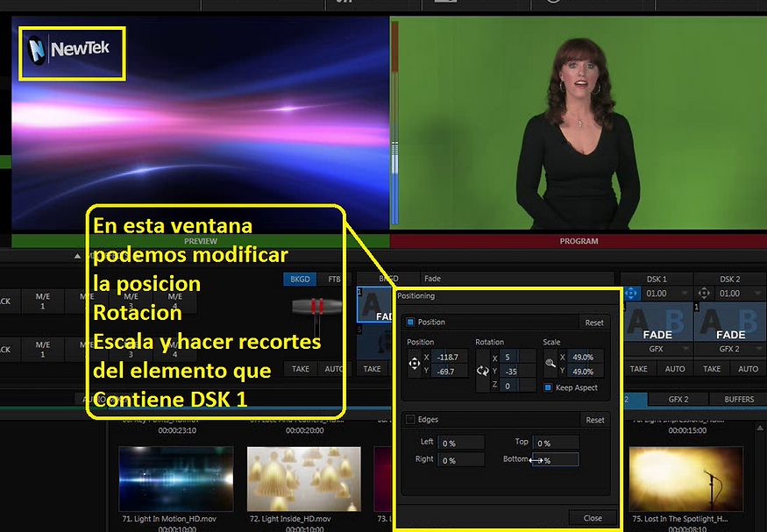767x532 pixels.
Task: Open DSK 1 positioning via blue arrows icon
Action: coord(631,294)
